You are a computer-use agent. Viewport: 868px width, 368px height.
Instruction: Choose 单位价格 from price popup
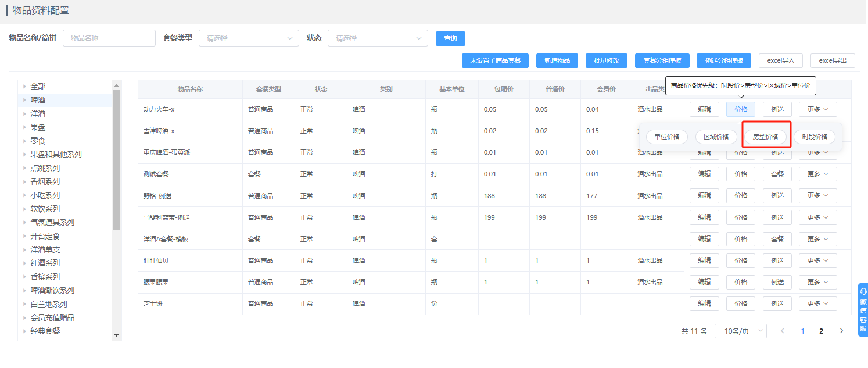(x=667, y=137)
